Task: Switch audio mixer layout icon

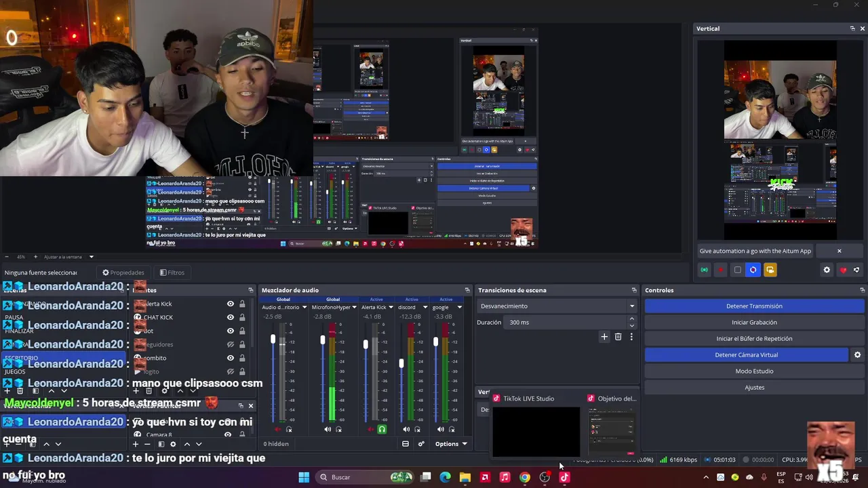Action: point(406,444)
